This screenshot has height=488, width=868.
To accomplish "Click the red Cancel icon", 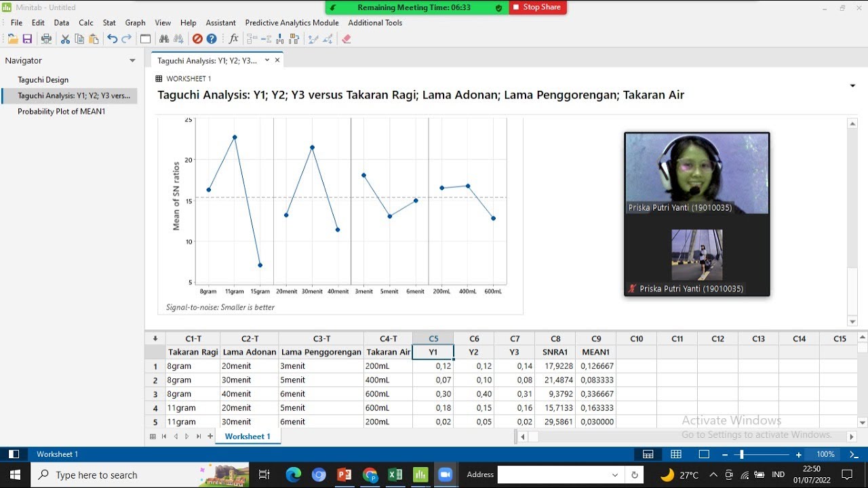I will [x=197, y=39].
